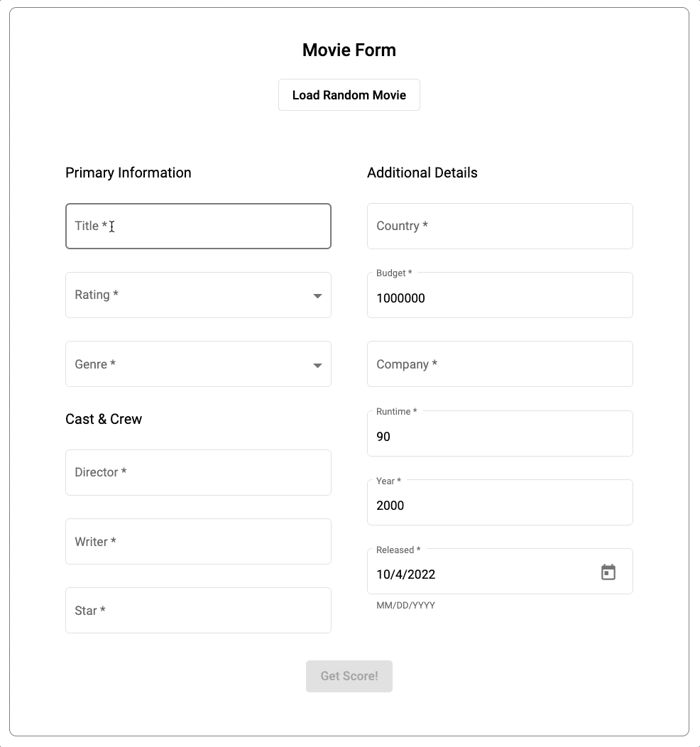
Task: Click the Load Random Movie button
Action: pyautogui.click(x=349, y=95)
